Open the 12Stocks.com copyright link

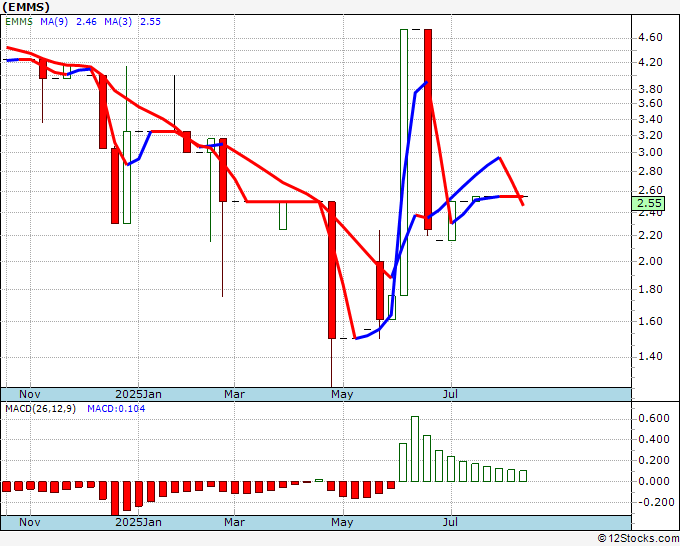point(638,539)
